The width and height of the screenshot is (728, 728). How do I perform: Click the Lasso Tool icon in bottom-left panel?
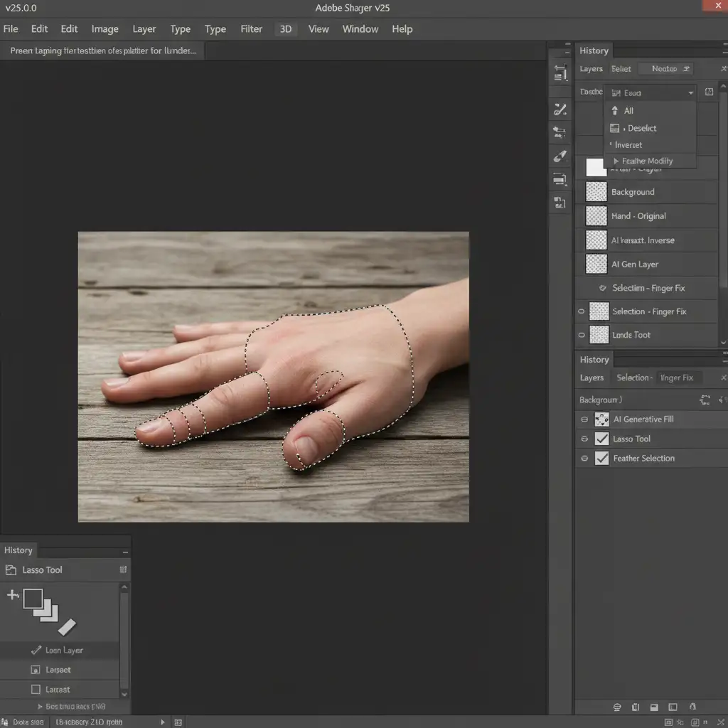coord(11,570)
